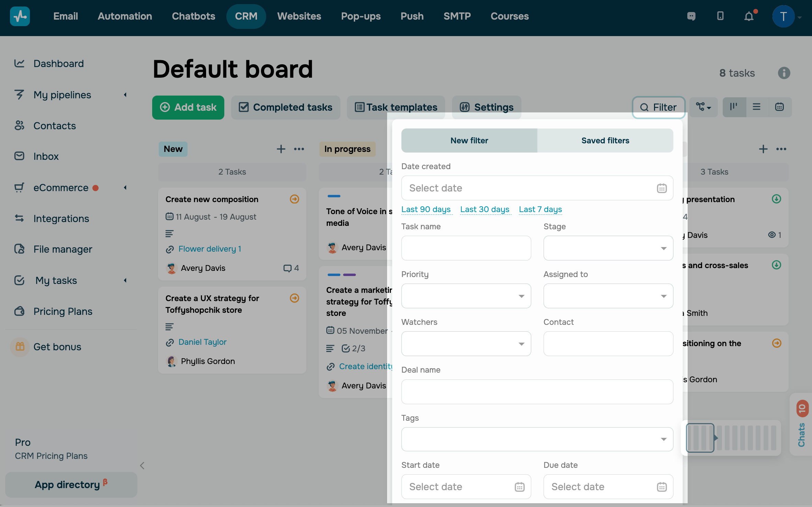Select the kanban board view icon
This screenshot has height=507, width=812.
734,107
